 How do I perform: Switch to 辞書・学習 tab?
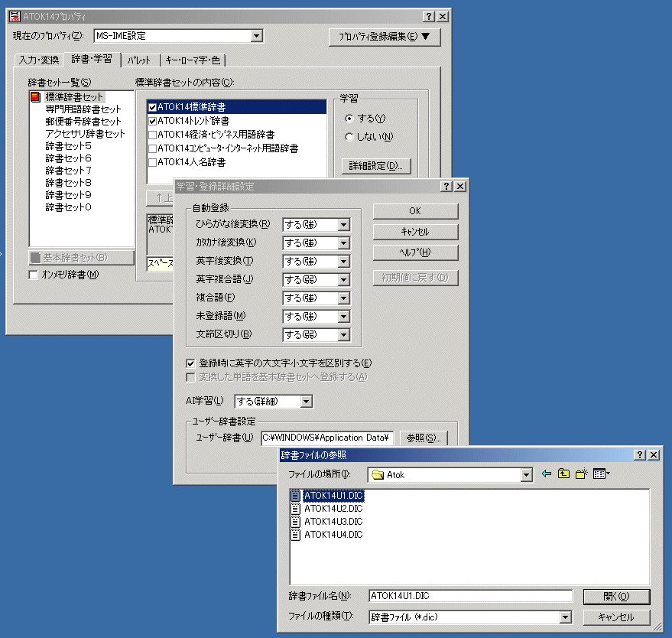[x=92, y=59]
